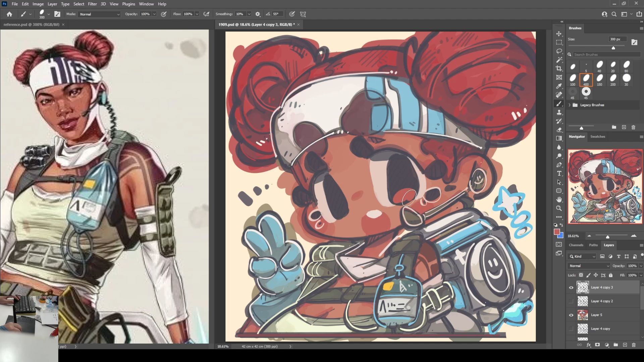Select the Path Selection tool
Viewport: 644px width, 362px height.
(559, 182)
